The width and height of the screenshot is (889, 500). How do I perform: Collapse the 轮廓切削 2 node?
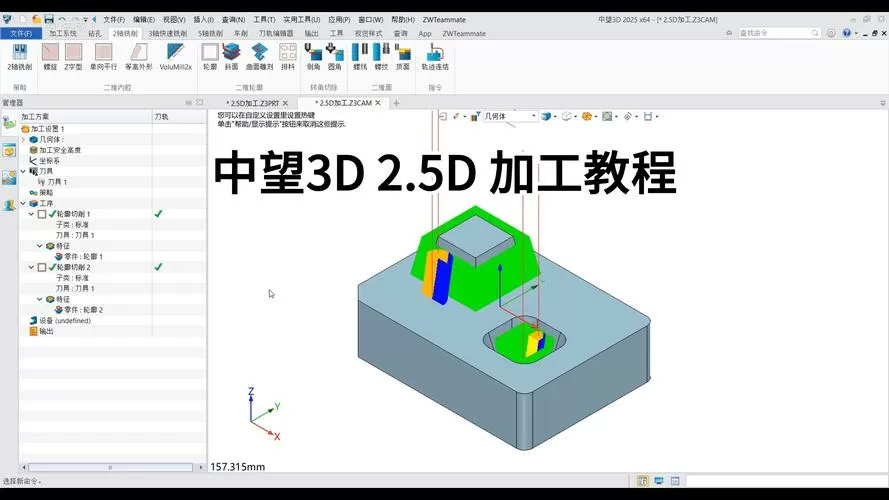pyautogui.click(x=31, y=267)
